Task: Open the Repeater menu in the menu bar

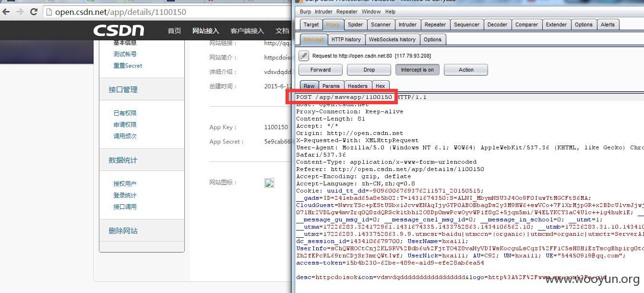Action: pyautogui.click(x=347, y=12)
